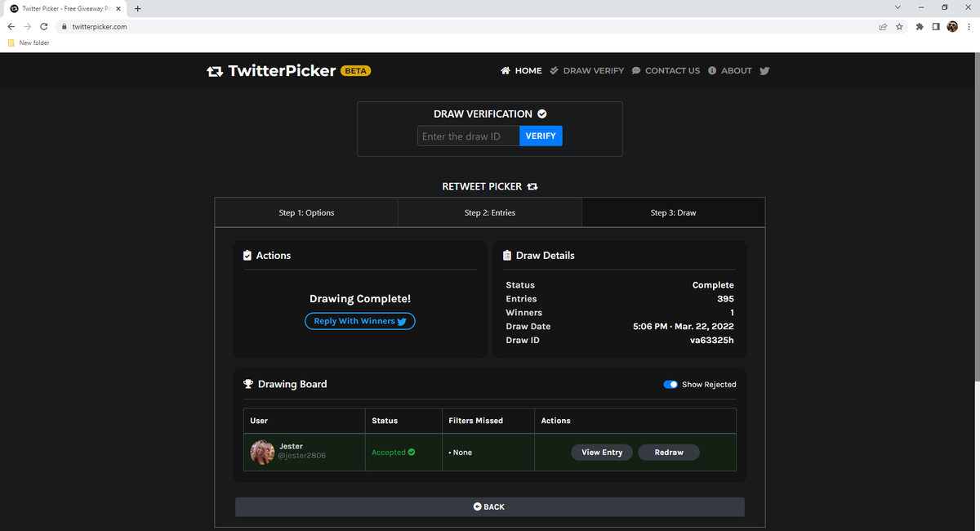This screenshot has height=531, width=980.
Task: Click the BACK button
Action: [x=490, y=507]
